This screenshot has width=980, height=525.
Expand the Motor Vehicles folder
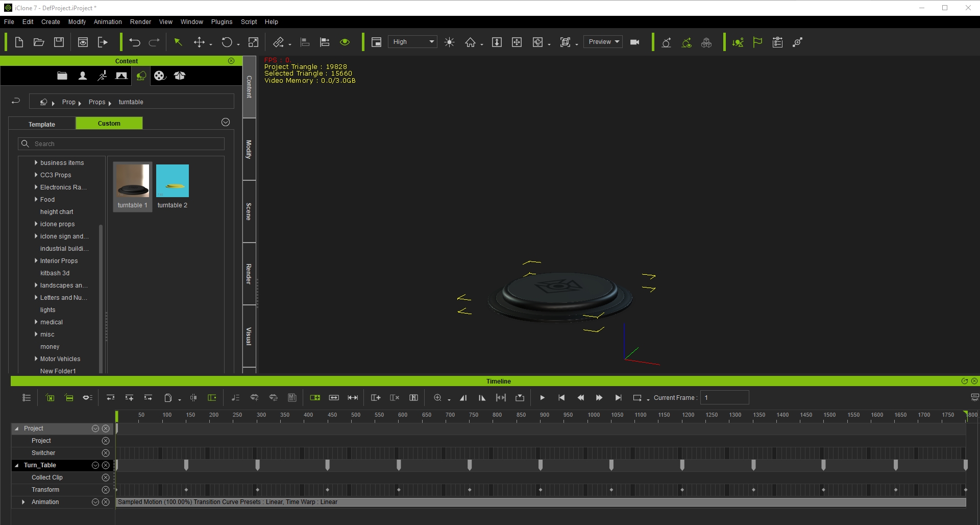coord(36,359)
